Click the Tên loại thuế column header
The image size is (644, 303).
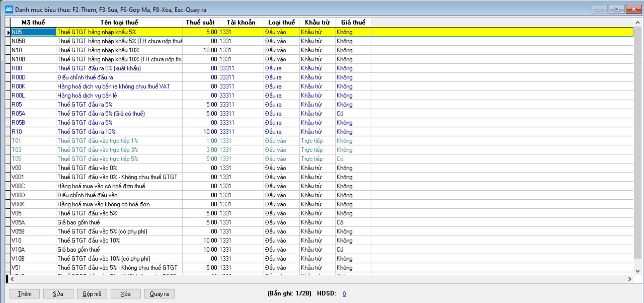click(x=119, y=22)
